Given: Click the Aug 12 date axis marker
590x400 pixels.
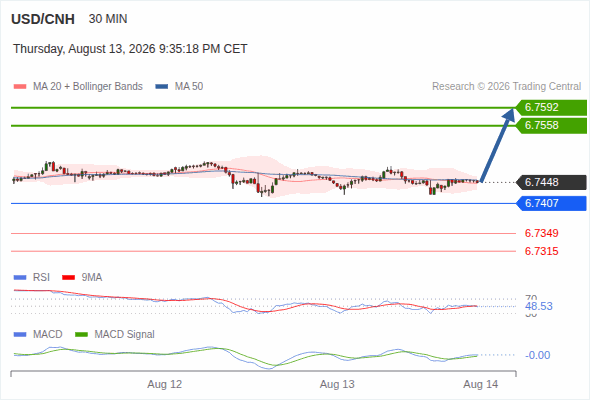Looking at the screenshot, I should coord(164,384).
